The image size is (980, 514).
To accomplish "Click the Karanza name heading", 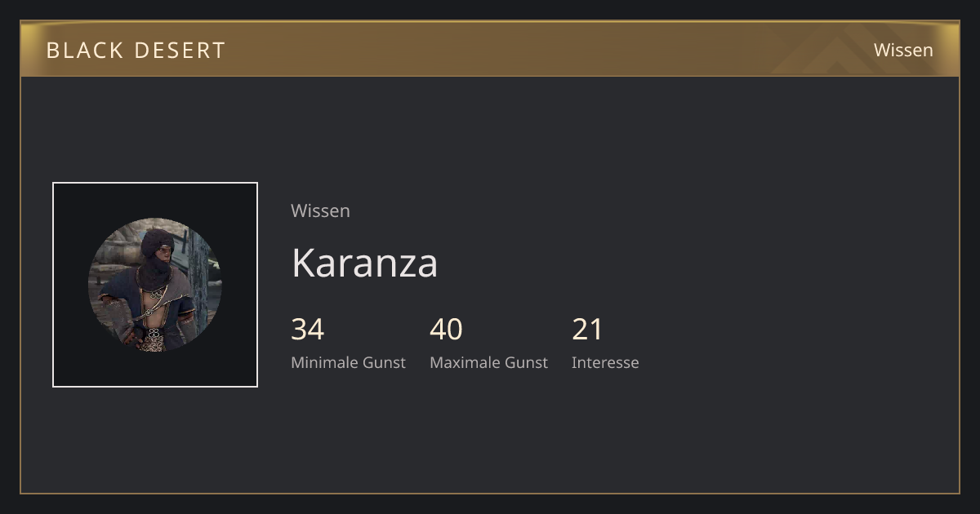I will point(364,263).
